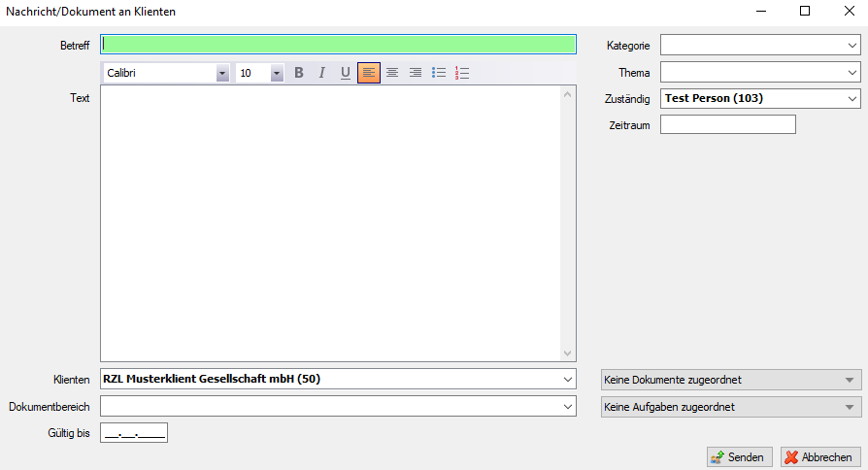Screen dimensions: 868x470
Task: Open the font size dropdown
Action: [x=277, y=73]
